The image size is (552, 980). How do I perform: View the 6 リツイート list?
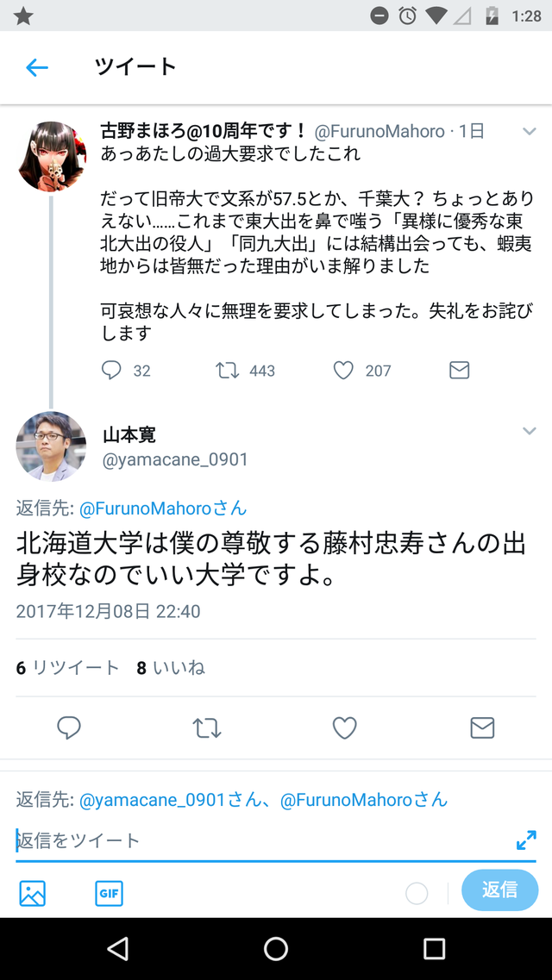(67, 668)
